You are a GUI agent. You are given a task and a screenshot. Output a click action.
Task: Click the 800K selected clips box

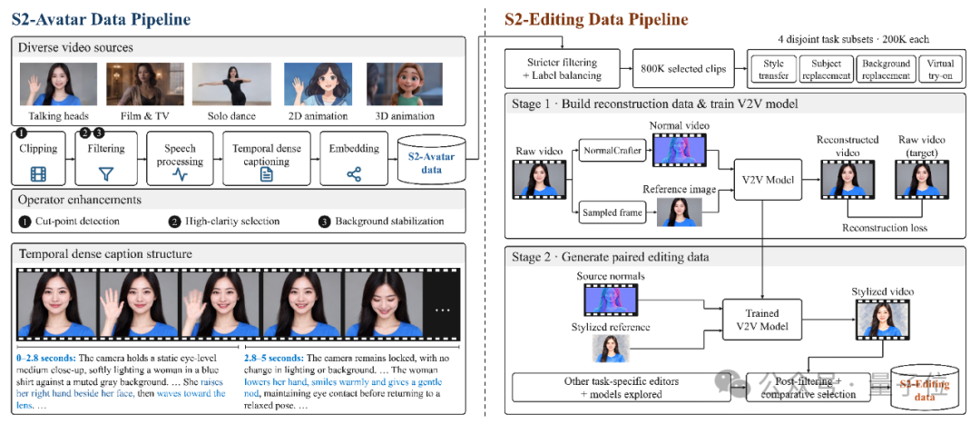[x=685, y=69]
